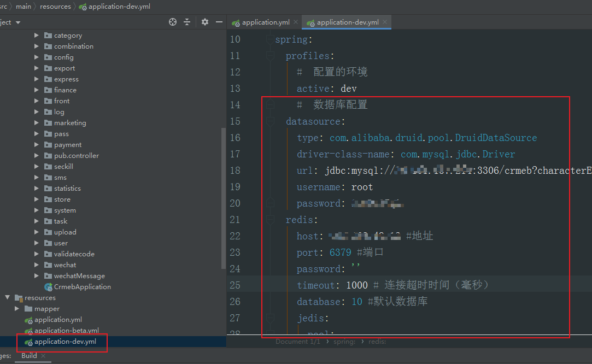Screen dimensions: 592x364
Task: Click 'spring:' in the editor breadcrumb
Action: pos(344,342)
